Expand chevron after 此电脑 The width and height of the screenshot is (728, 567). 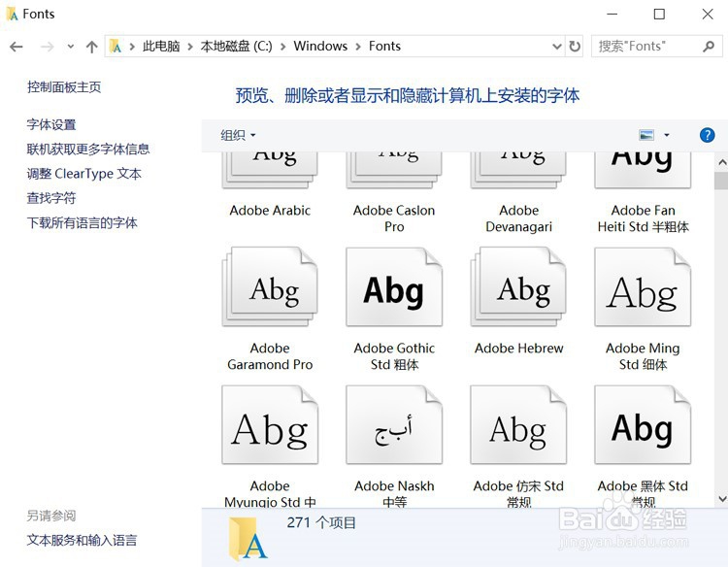[190, 47]
